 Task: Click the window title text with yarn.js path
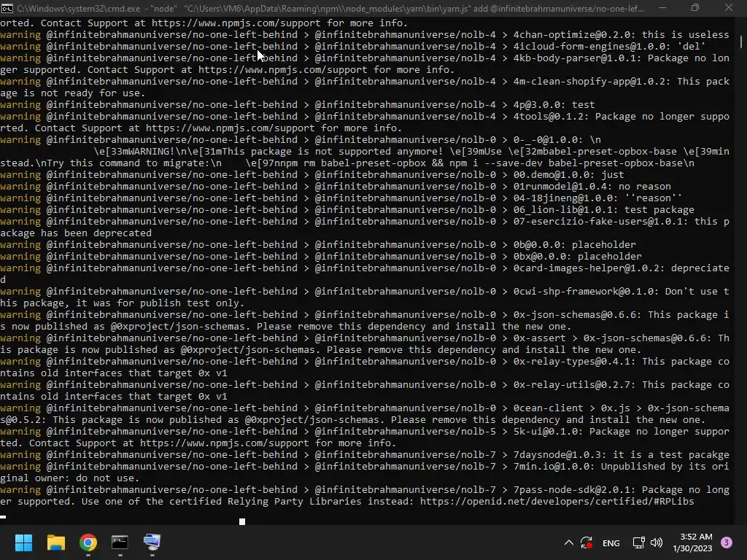click(330, 9)
